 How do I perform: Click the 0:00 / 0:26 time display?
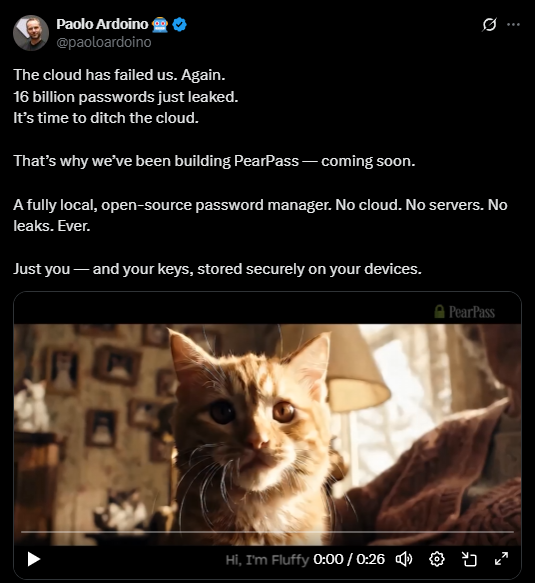pos(349,559)
